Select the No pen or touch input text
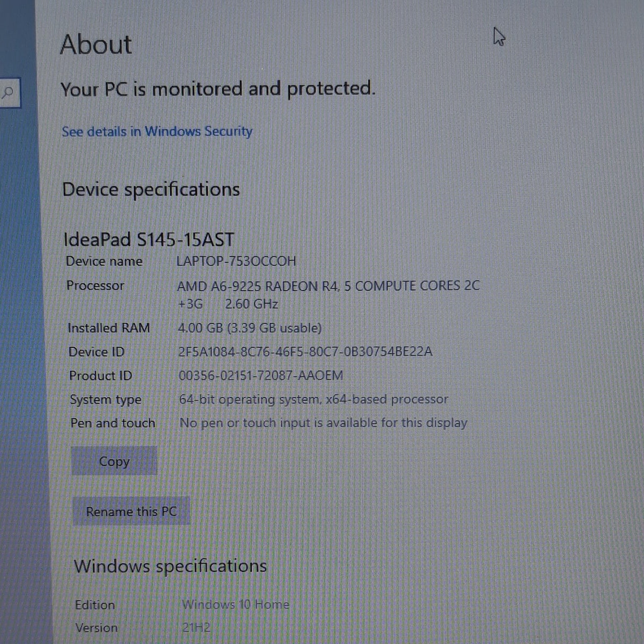The width and height of the screenshot is (644, 644). tap(323, 423)
